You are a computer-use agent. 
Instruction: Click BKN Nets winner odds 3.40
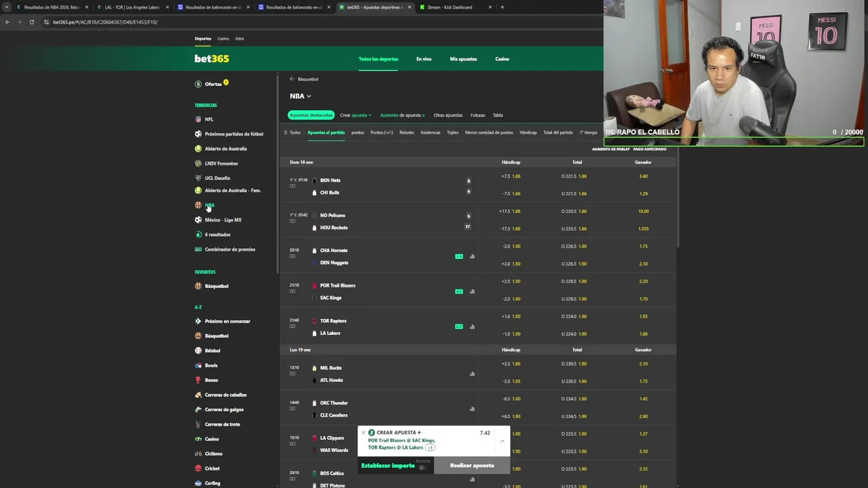click(x=644, y=176)
